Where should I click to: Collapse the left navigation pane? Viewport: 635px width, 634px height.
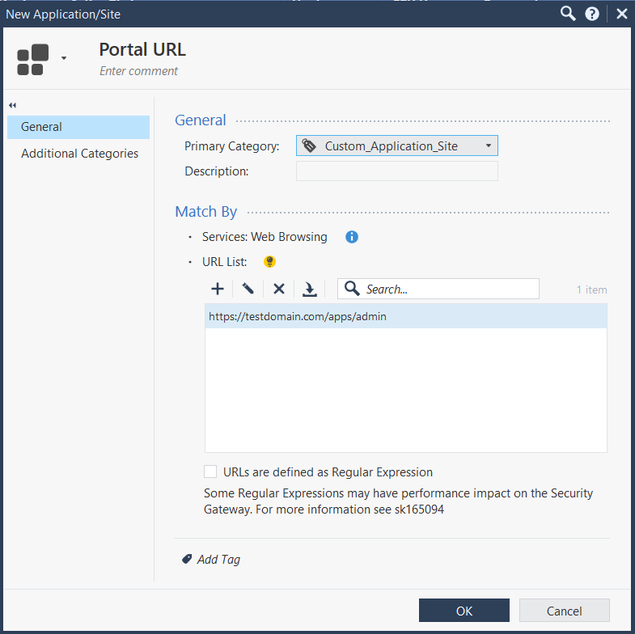(x=13, y=105)
